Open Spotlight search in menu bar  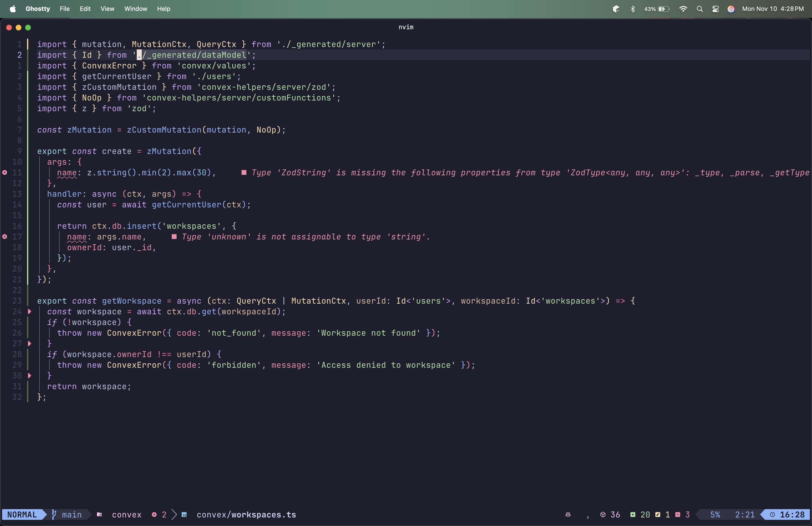click(699, 9)
